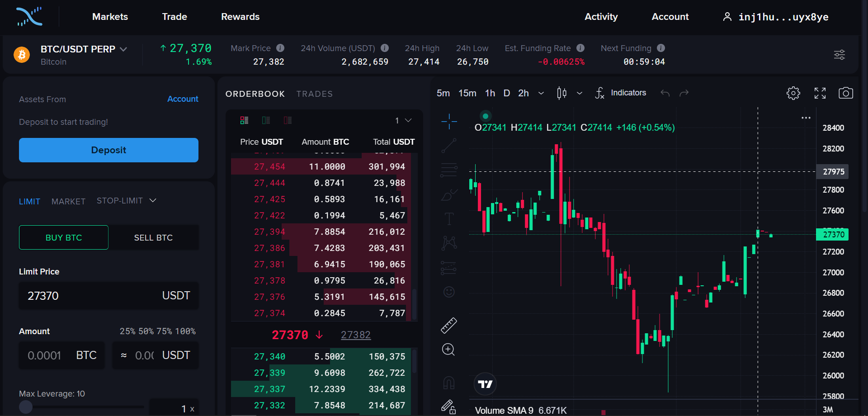Viewport: 868px width, 416px height.
Task: Click the 25% 50% 75% 100% amount shortcuts
Action: point(158,331)
